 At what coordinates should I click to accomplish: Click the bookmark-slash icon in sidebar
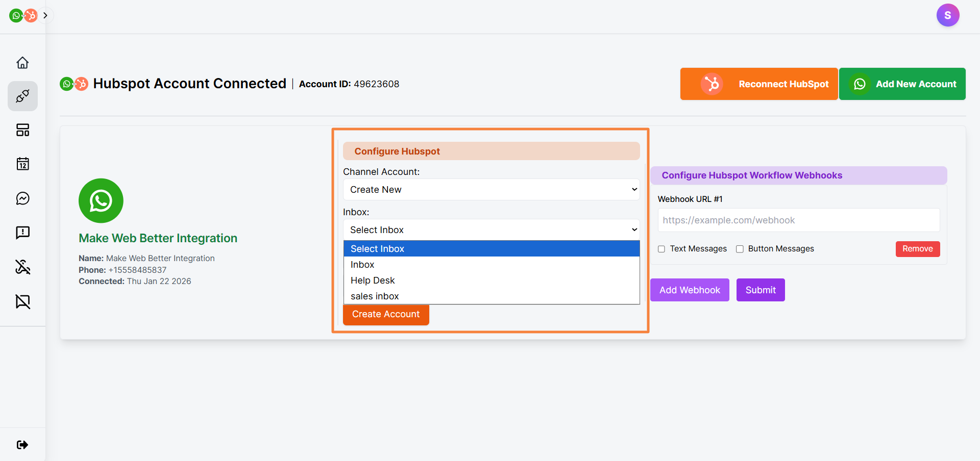pos(22,301)
